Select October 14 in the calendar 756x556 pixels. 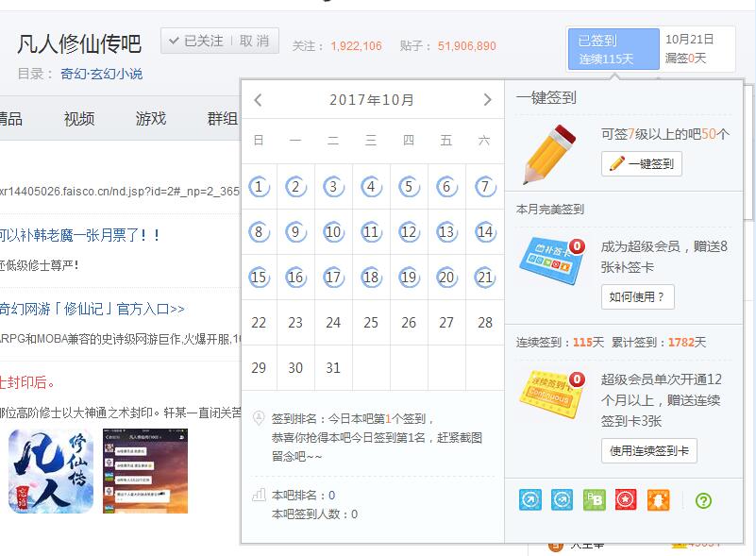tap(485, 231)
